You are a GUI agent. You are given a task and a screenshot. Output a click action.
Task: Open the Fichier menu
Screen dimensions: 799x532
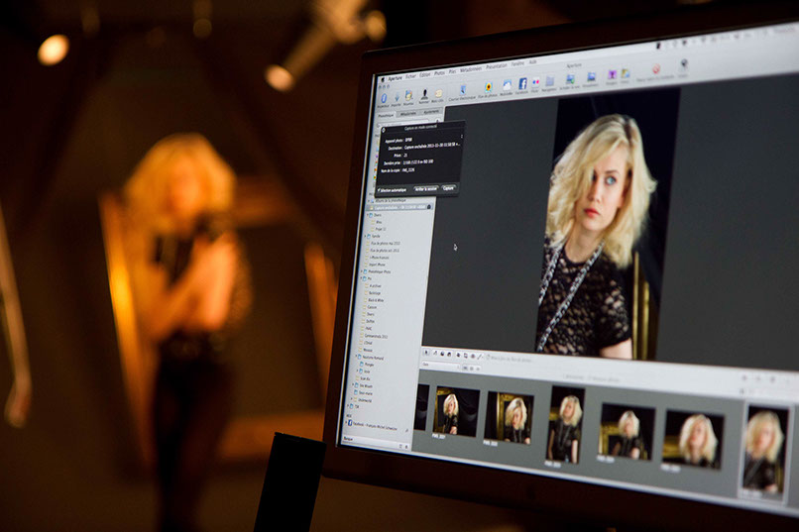[x=411, y=75]
